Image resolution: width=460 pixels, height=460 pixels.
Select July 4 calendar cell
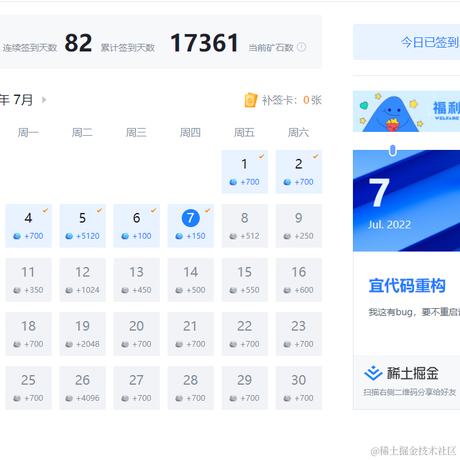(x=29, y=226)
